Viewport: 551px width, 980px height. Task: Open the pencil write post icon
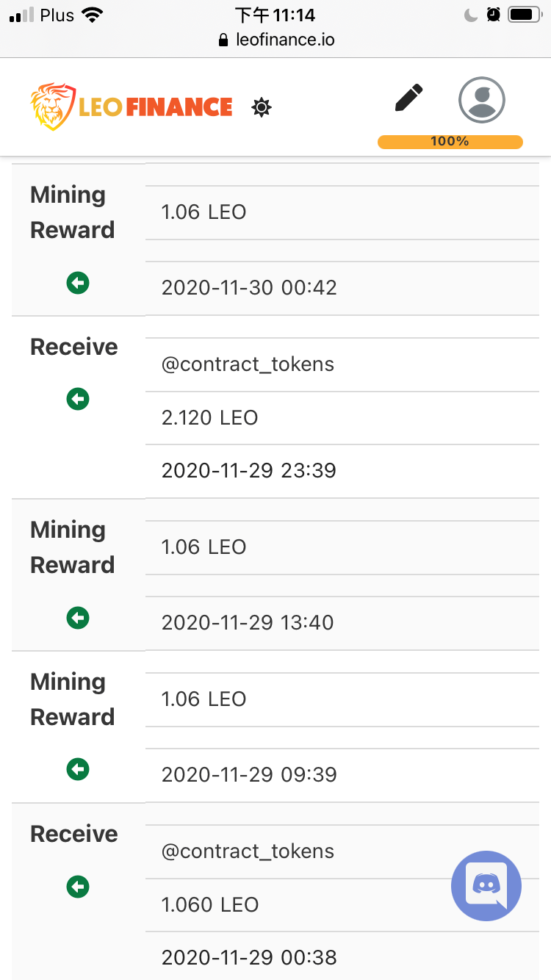[408, 98]
